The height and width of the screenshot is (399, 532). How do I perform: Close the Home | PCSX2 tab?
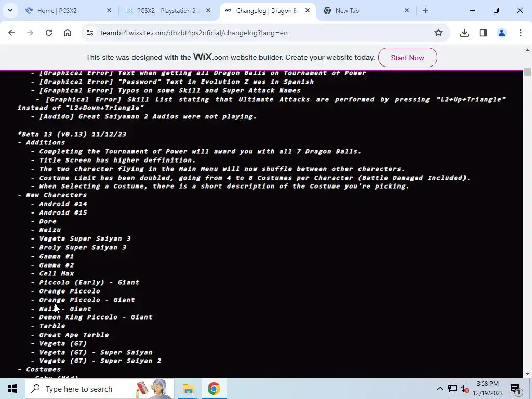pyautogui.click(x=109, y=10)
